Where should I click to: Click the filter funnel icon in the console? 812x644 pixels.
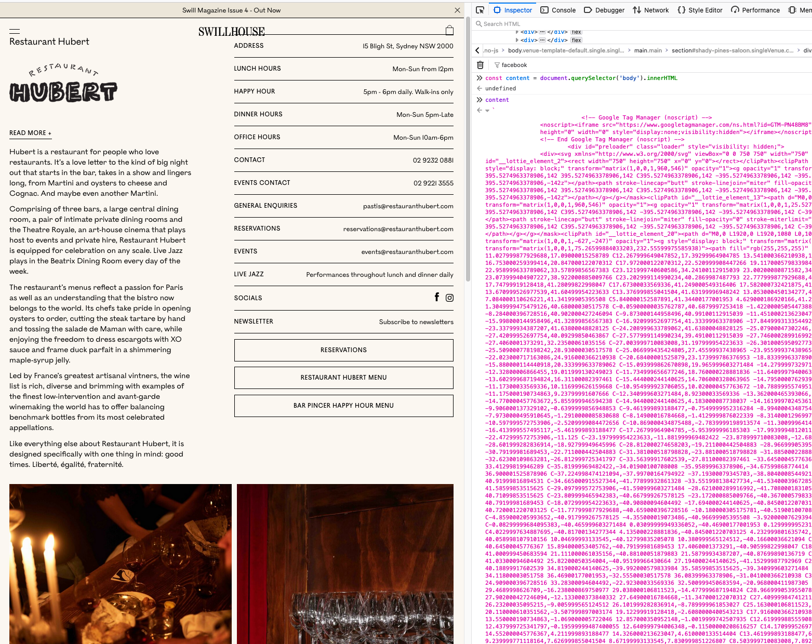click(x=497, y=65)
